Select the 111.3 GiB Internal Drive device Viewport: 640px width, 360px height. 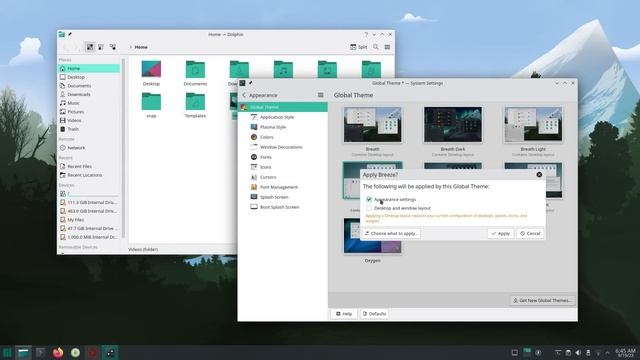(89, 202)
